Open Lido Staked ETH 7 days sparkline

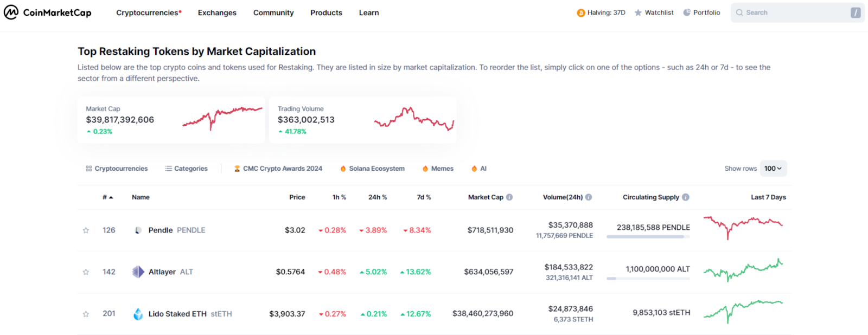coord(743,312)
